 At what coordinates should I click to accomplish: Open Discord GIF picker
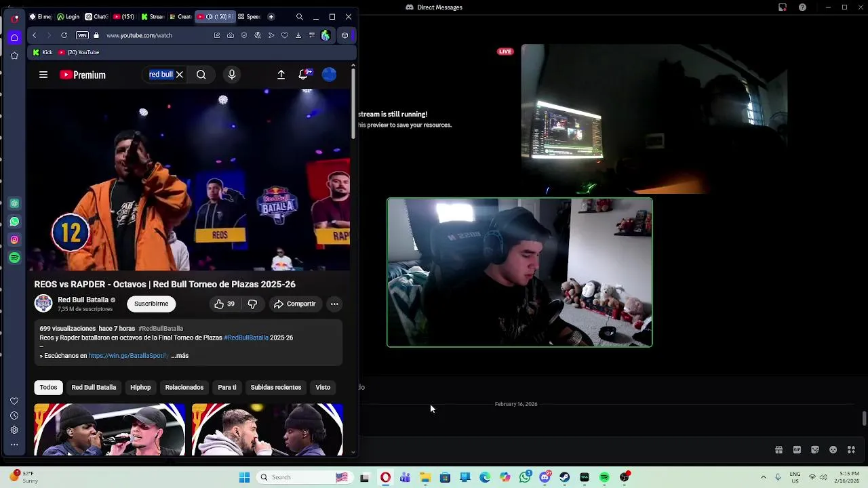pyautogui.click(x=797, y=450)
